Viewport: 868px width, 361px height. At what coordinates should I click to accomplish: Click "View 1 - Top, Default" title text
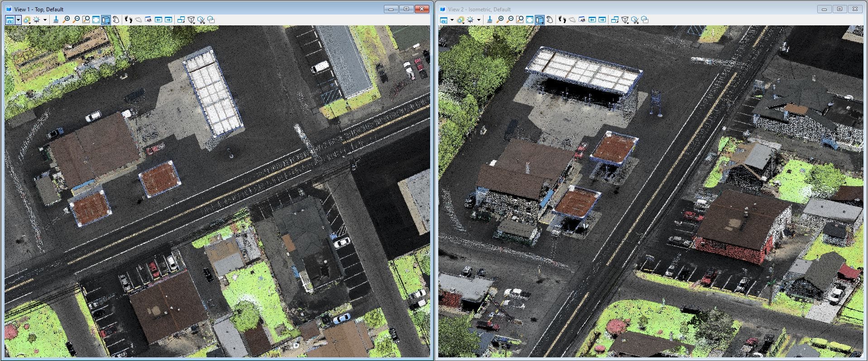(39, 9)
